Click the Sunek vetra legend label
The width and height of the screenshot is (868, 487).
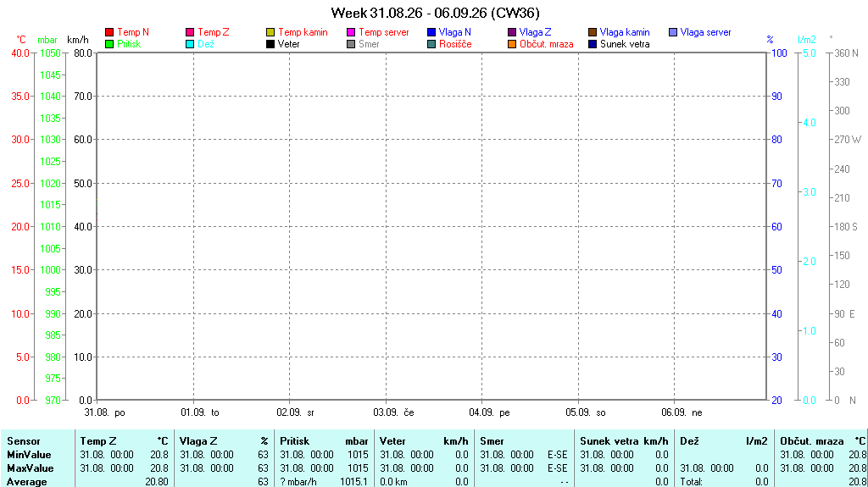(625, 44)
